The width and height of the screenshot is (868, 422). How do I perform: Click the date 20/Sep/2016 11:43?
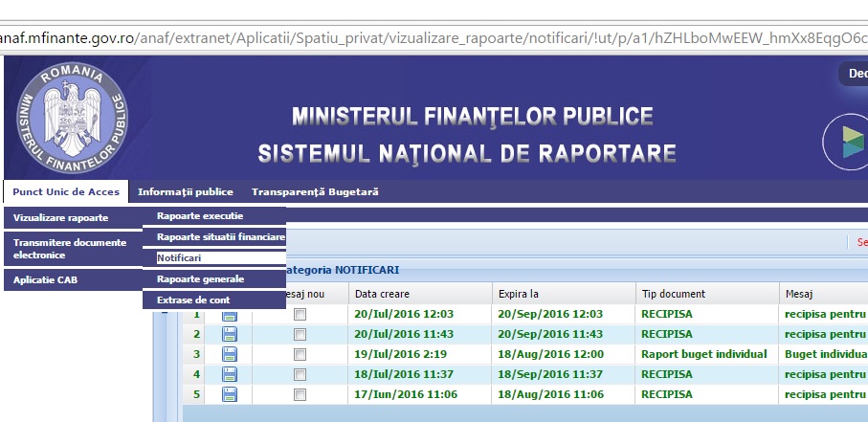pyautogui.click(x=550, y=335)
